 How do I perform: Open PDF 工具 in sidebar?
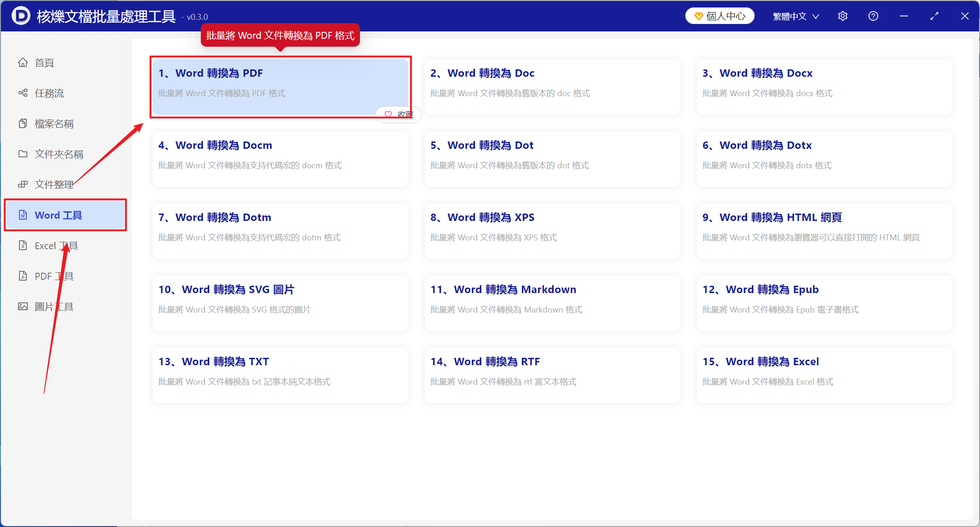[x=65, y=276]
